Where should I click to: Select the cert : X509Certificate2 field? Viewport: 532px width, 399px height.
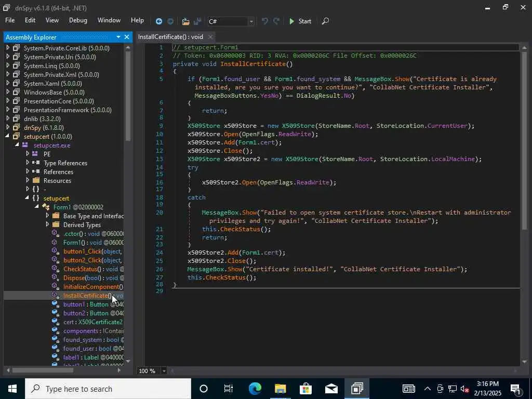(x=93, y=322)
